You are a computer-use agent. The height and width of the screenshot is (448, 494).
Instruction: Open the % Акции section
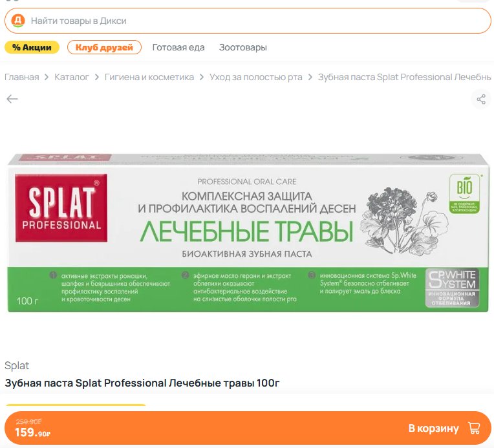pos(32,47)
